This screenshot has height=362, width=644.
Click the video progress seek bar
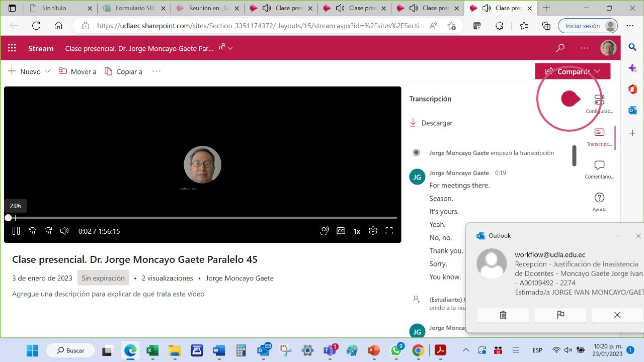tap(201, 218)
